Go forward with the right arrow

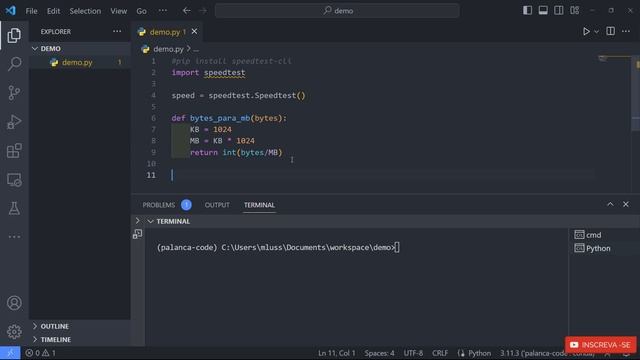point(203,11)
